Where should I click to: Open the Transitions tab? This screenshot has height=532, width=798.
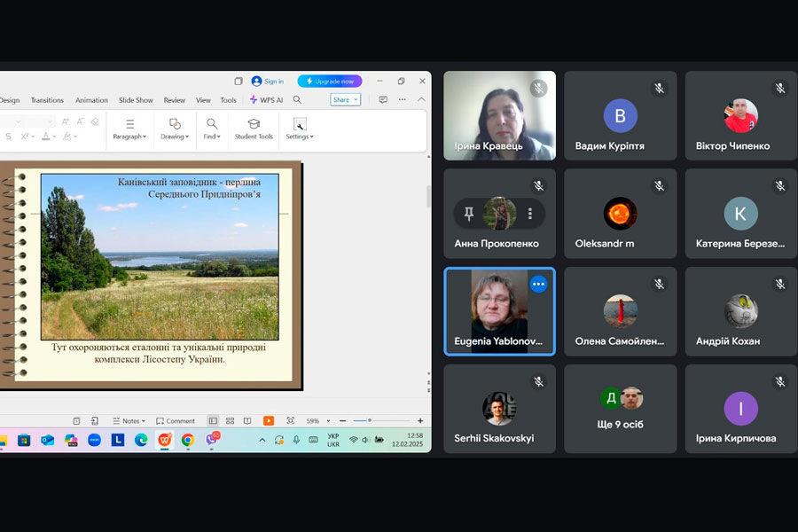click(47, 100)
